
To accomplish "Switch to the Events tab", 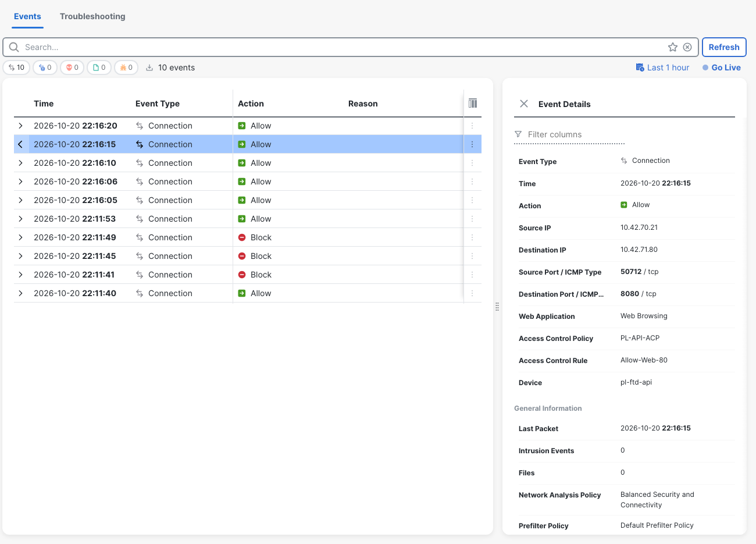I will click(x=27, y=16).
